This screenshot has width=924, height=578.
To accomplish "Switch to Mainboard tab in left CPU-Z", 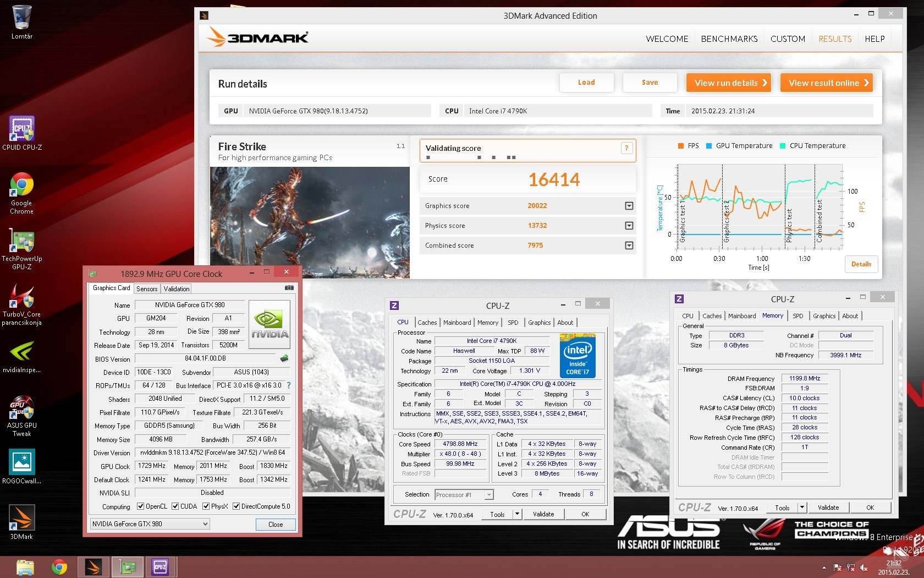I will click(457, 323).
